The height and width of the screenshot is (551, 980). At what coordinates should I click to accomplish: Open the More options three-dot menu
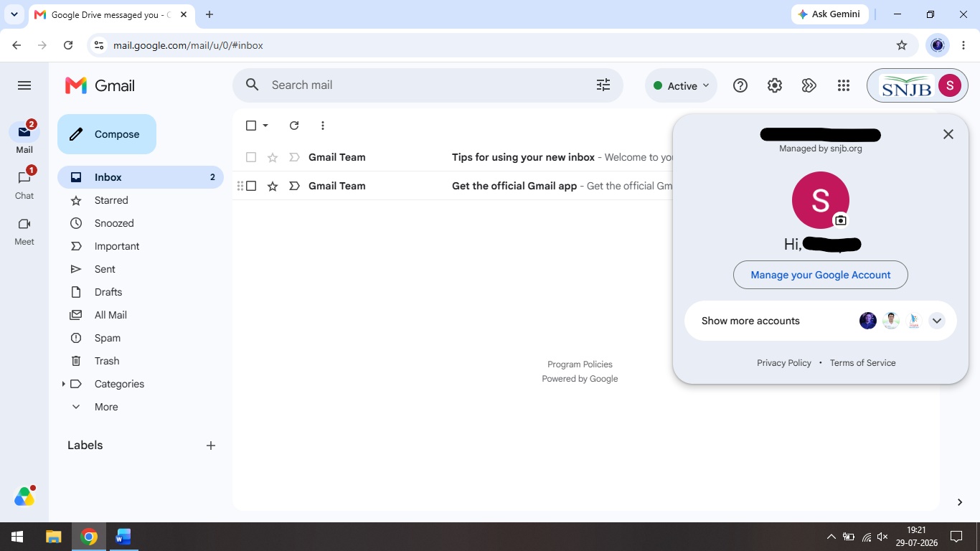pyautogui.click(x=323, y=126)
